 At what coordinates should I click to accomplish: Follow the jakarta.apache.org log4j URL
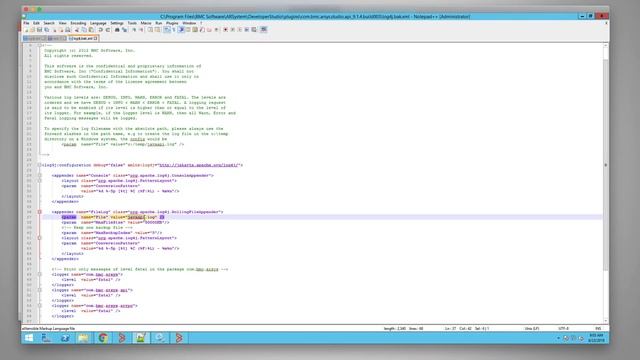click(198, 165)
